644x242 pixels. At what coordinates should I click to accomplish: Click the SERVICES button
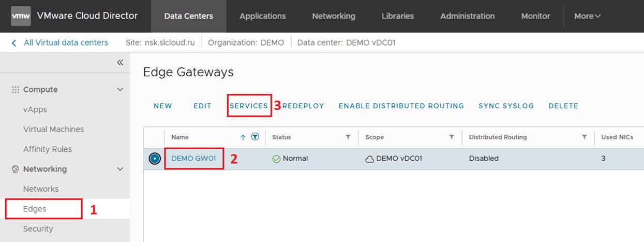(249, 106)
